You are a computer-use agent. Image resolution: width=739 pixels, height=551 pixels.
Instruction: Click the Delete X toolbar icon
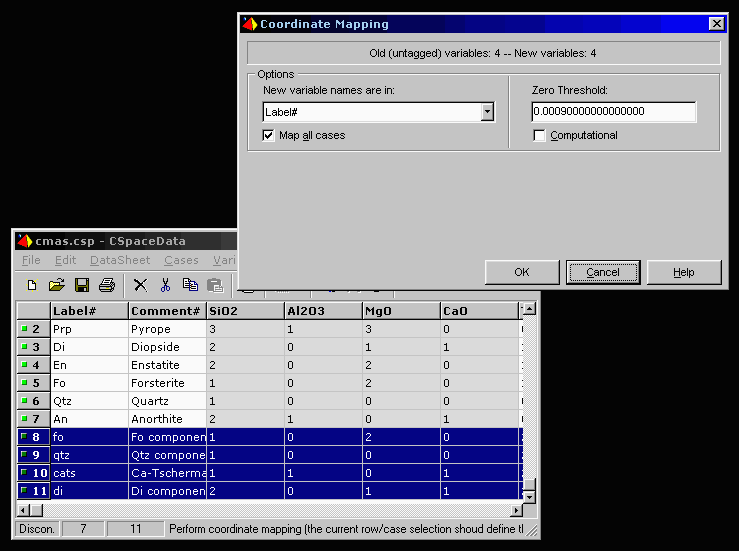[140, 285]
